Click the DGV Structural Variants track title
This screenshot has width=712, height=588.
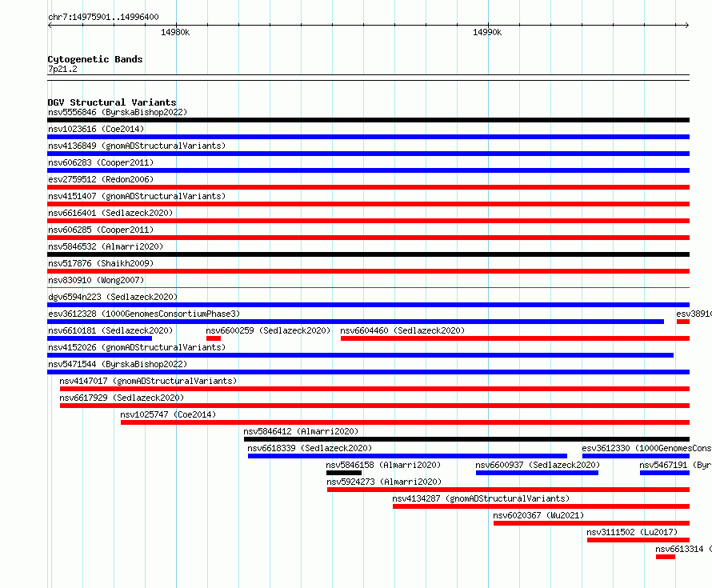click(112, 102)
